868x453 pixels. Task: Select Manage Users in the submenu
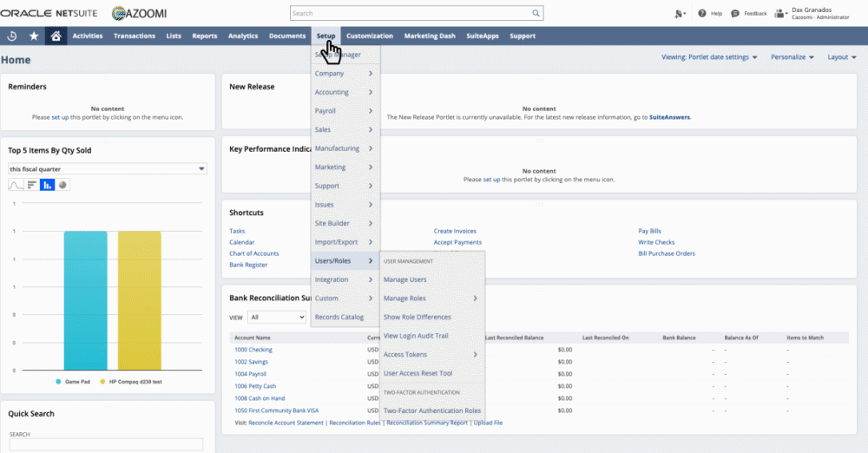[405, 279]
